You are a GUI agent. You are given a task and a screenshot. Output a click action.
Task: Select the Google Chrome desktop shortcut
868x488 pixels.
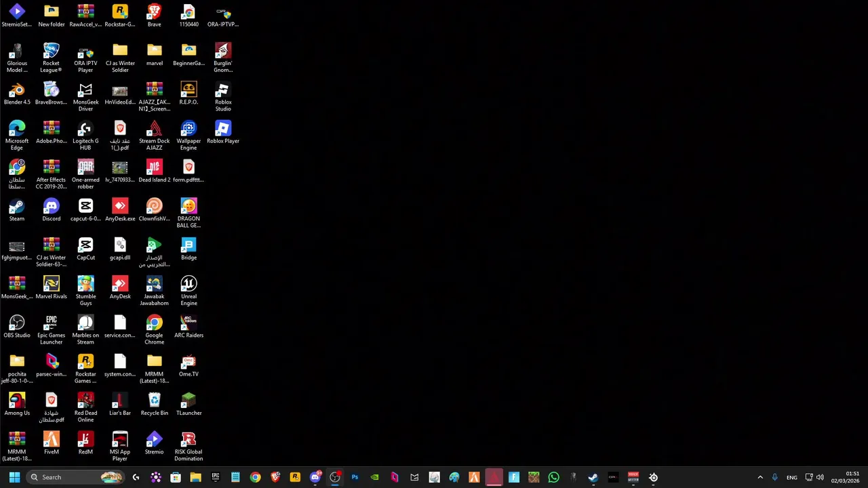pos(154,329)
